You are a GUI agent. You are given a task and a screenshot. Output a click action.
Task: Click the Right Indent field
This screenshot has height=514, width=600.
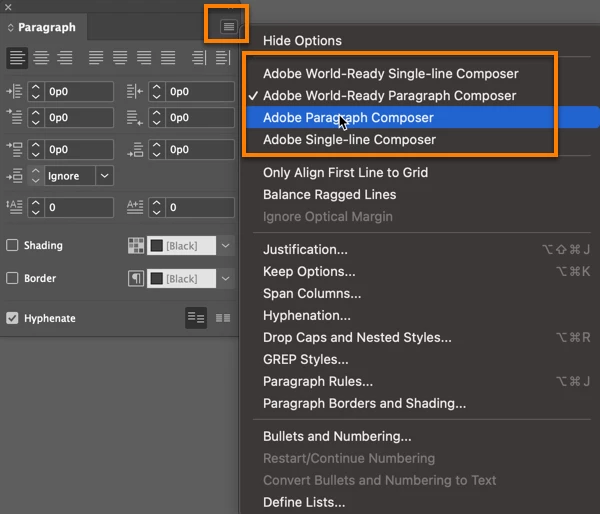[200, 91]
